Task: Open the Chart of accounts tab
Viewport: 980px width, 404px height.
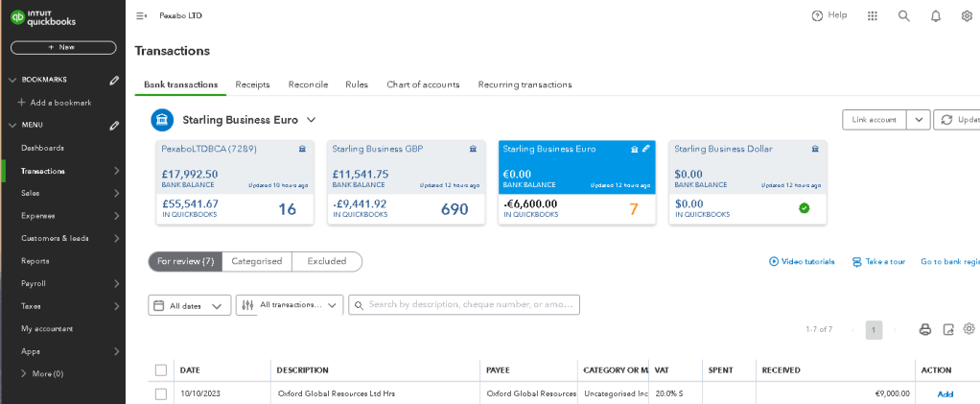Action: tap(423, 84)
